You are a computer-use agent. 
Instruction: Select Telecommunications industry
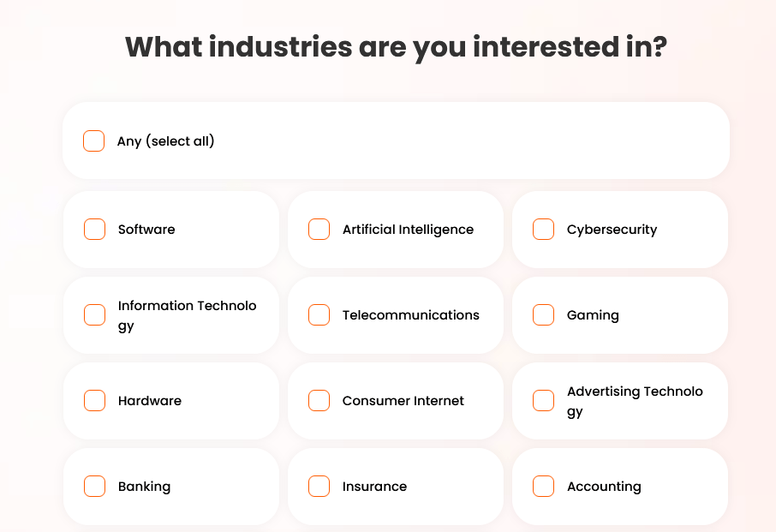[x=319, y=314]
